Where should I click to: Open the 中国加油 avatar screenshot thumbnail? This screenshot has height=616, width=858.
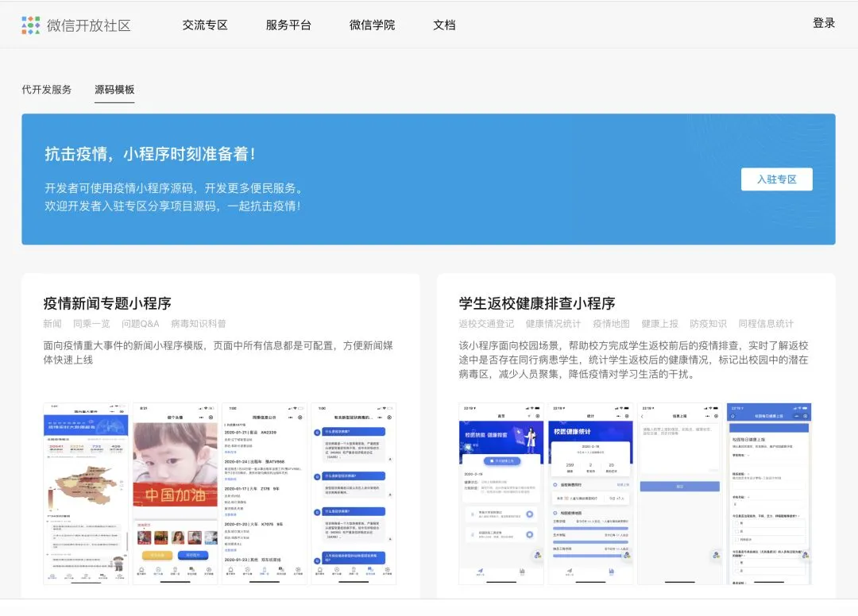(x=175, y=494)
